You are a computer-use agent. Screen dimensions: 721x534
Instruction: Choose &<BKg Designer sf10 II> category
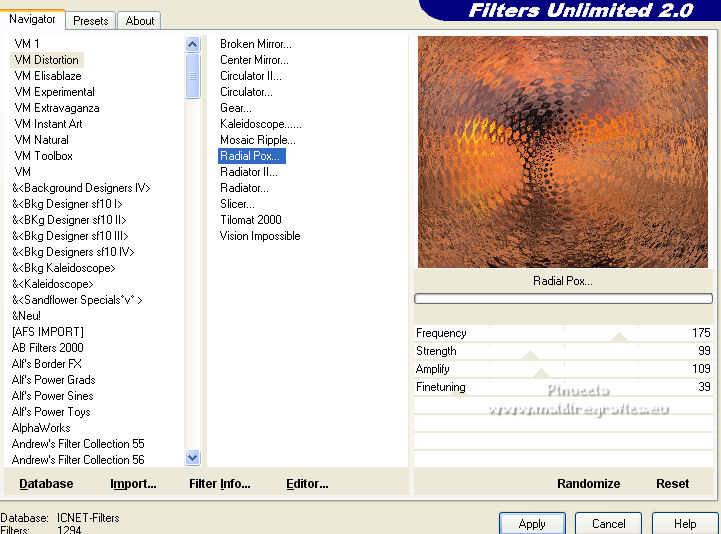[x=69, y=220]
